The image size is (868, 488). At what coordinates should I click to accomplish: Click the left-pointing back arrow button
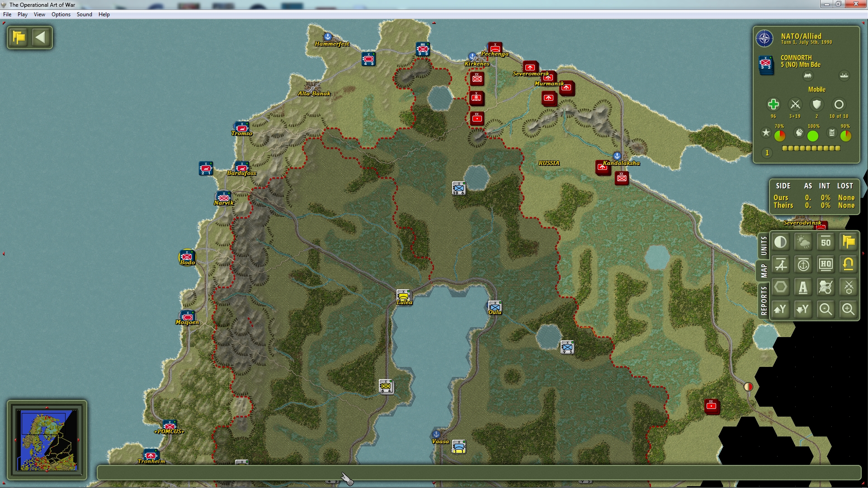(41, 37)
